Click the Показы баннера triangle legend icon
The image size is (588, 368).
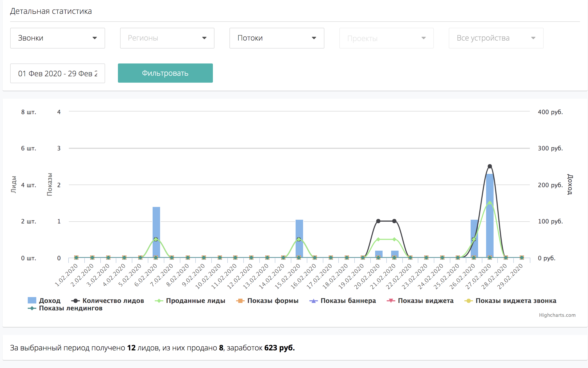point(313,301)
